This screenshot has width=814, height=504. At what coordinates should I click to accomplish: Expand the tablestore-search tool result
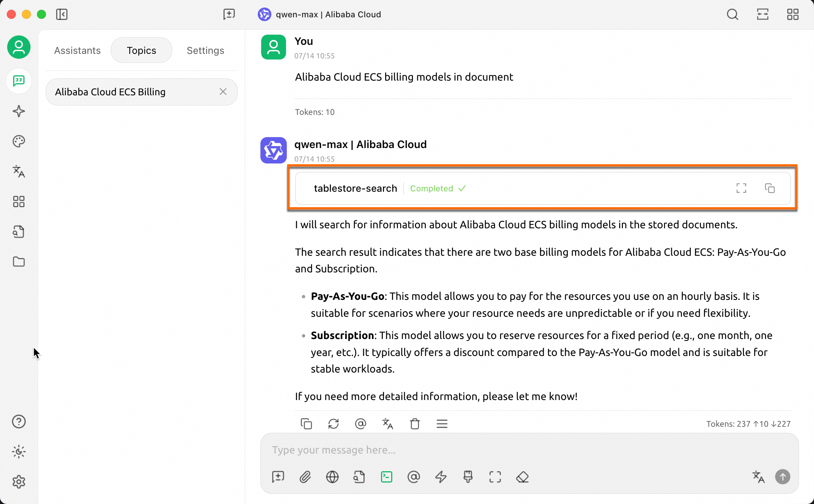click(543, 188)
